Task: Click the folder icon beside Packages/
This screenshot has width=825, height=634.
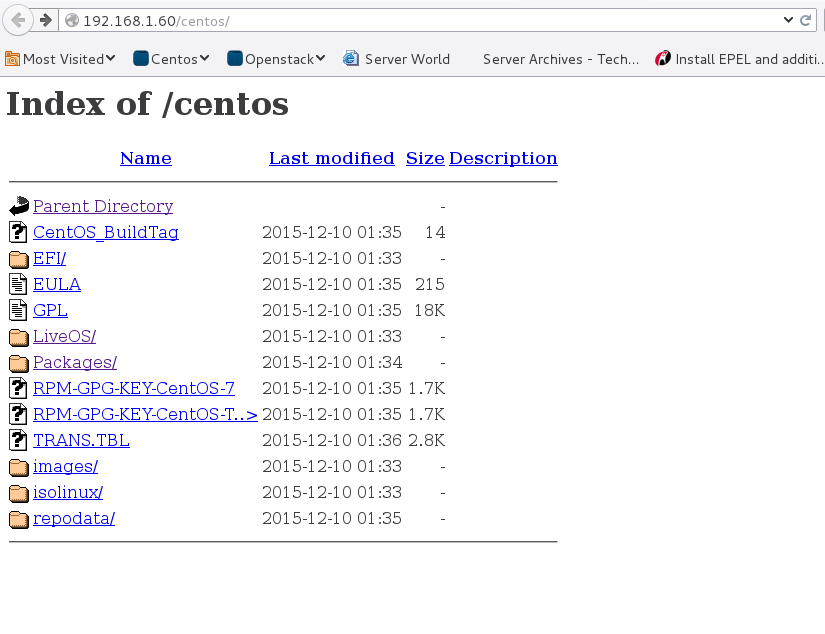Action: coord(19,363)
